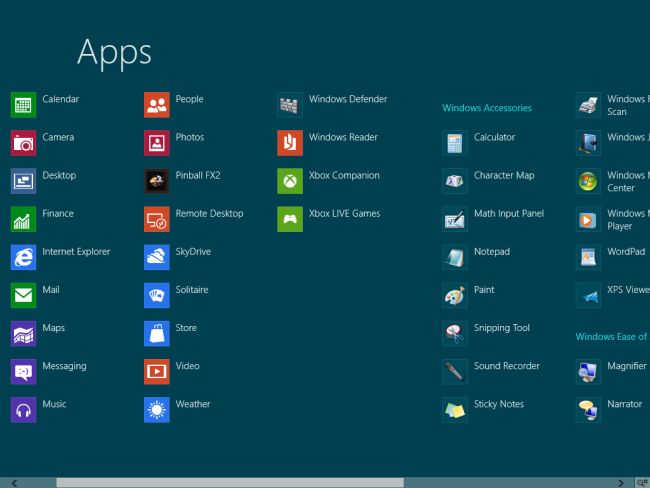Click the "Xbox LIVE Games" text
This screenshot has height=488, width=650.
coord(344,214)
